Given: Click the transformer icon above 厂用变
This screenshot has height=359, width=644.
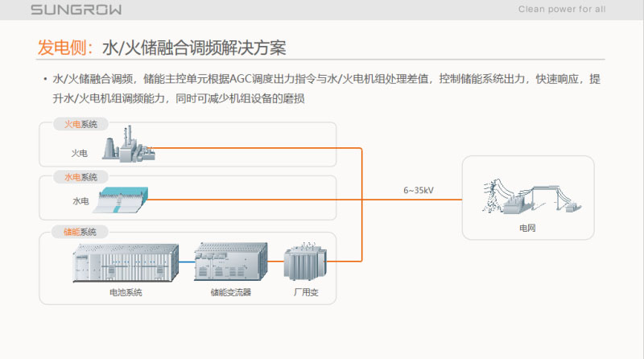Looking at the screenshot, I should click(305, 263).
